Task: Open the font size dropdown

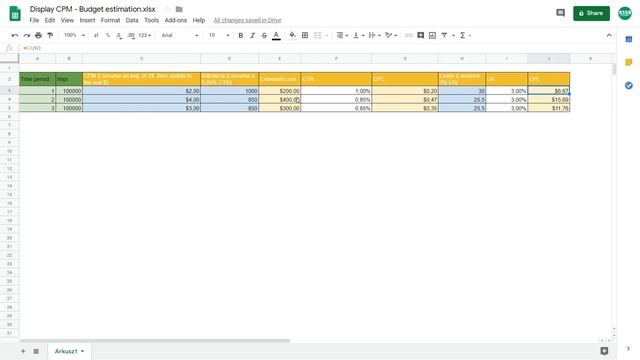Action: [x=219, y=36]
